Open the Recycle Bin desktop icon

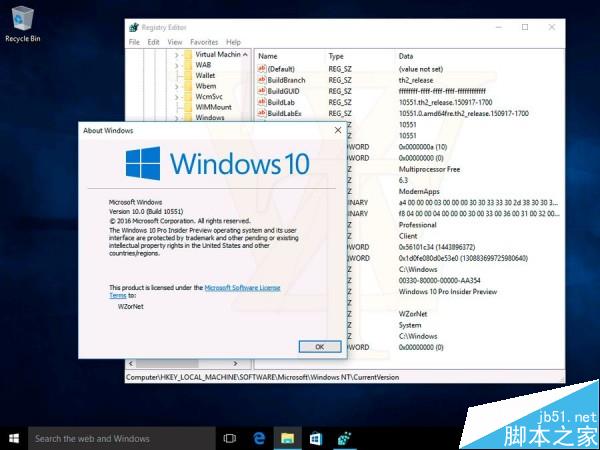point(23,23)
